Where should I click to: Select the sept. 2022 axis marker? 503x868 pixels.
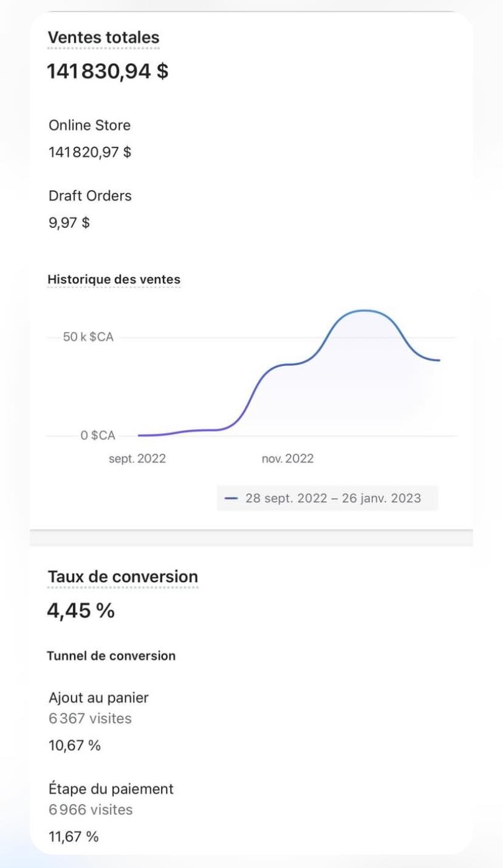(x=137, y=459)
